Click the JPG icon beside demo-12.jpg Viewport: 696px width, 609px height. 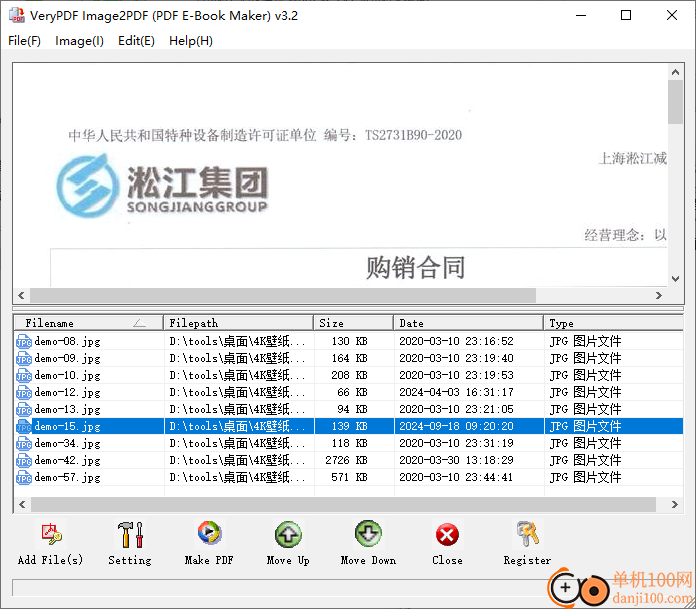click(x=24, y=392)
